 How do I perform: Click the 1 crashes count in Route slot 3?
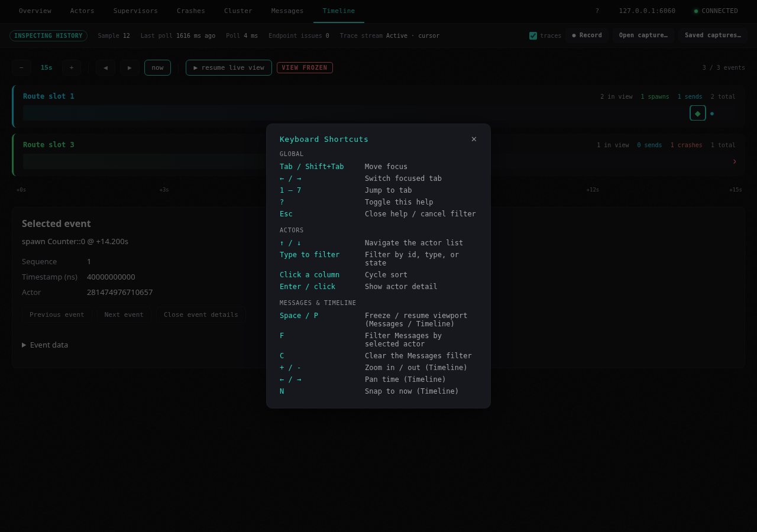687,145
